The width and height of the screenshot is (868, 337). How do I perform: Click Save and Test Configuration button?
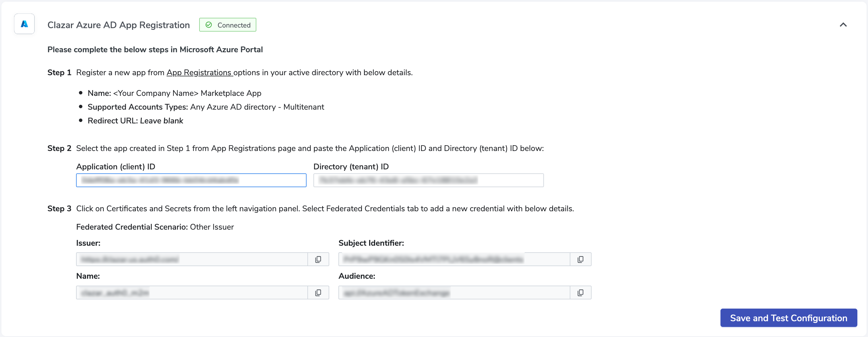click(788, 318)
